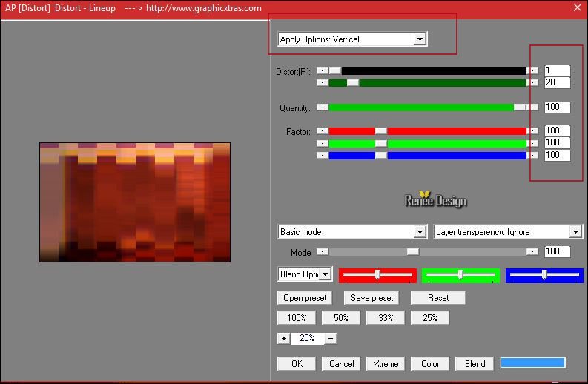Click the blue color swatch beside Blend
The width and height of the screenshot is (588, 384).
533,363
